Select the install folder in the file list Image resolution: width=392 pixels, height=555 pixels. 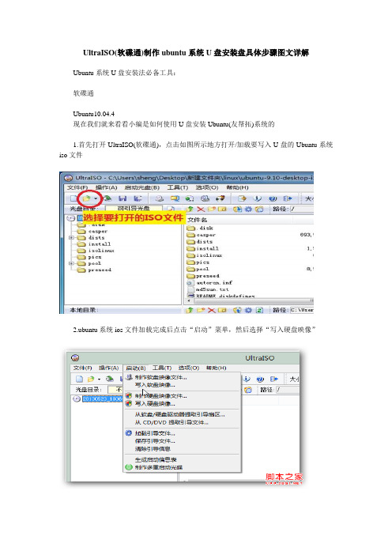click(x=203, y=248)
